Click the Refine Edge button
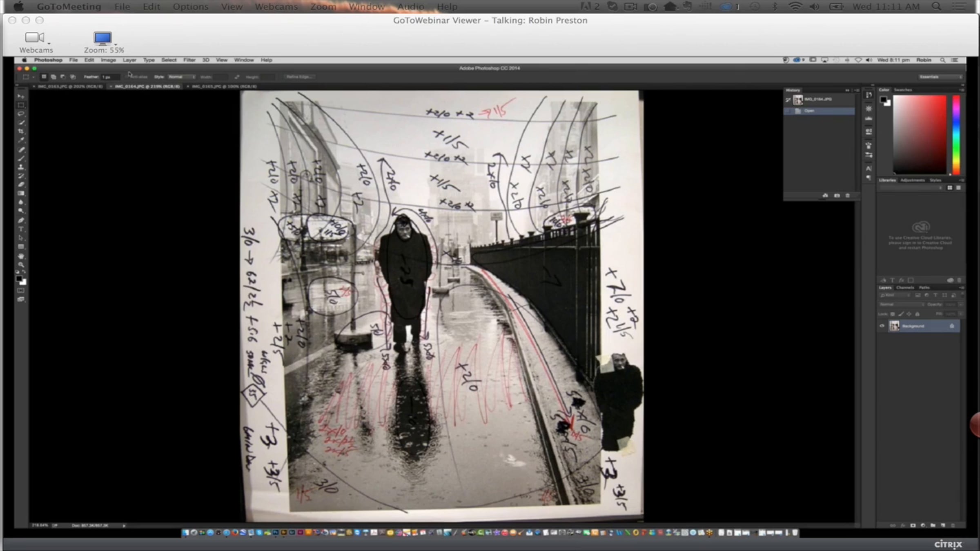The height and width of the screenshot is (551, 980). [299, 77]
